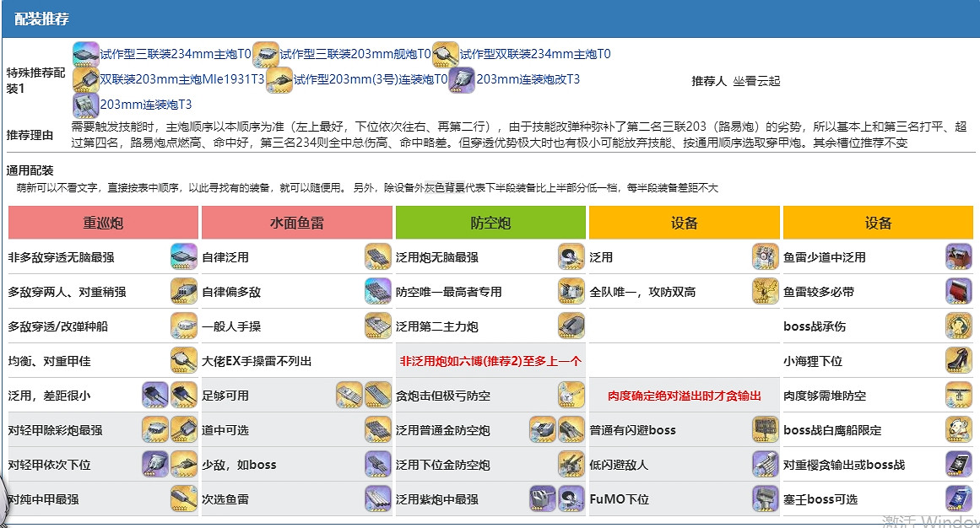The height and width of the screenshot is (528, 980).
Task: Open the 试作型三联装203mm舰炮T0 link
Action: pos(355,54)
